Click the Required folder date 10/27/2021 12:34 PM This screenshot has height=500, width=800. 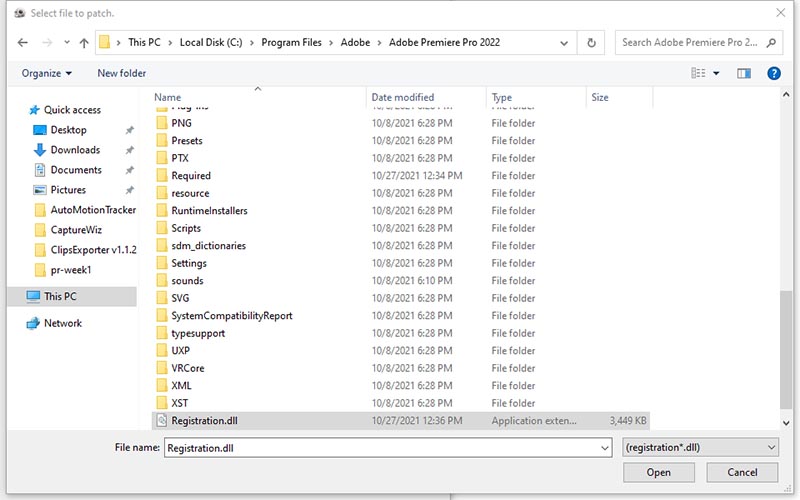tap(417, 176)
